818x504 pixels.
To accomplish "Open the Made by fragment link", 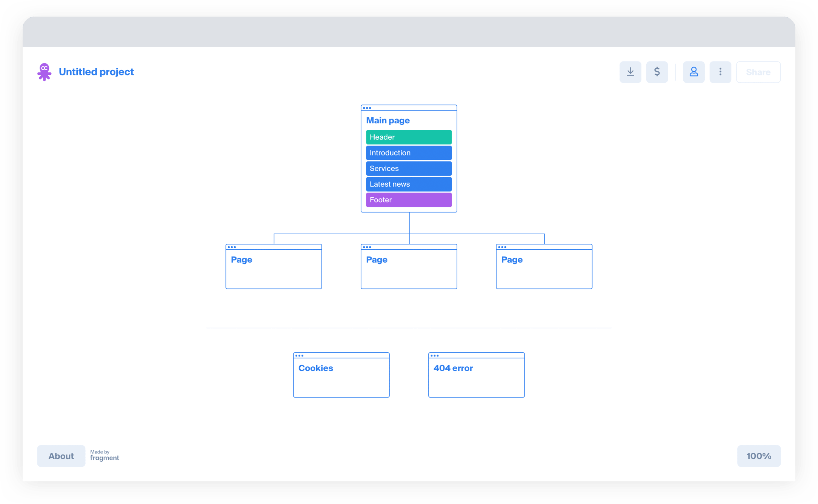I will pyautogui.click(x=105, y=456).
